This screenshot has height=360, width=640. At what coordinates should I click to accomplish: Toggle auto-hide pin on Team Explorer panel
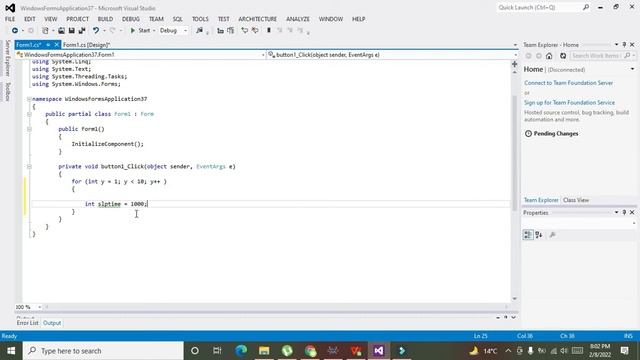coord(624,45)
